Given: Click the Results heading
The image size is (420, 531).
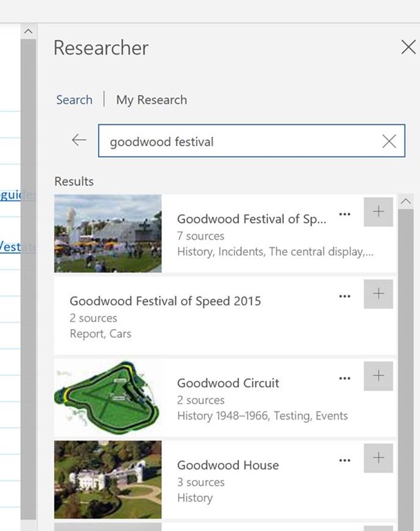Looking at the screenshot, I should coord(74,182).
